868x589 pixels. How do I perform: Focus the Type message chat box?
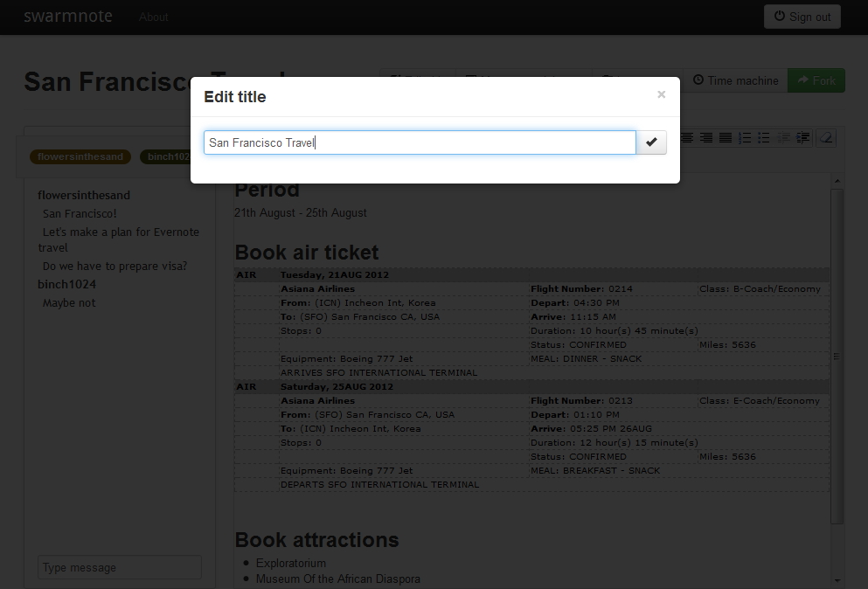coord(120,567)
